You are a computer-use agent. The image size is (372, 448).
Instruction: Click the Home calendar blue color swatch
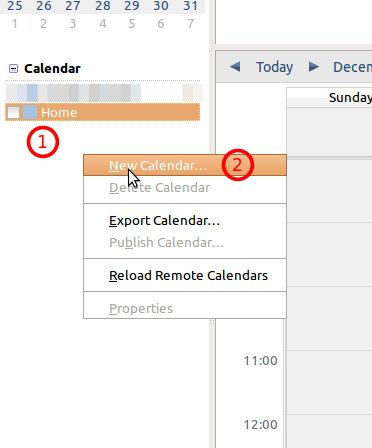[x=30, y=112]
